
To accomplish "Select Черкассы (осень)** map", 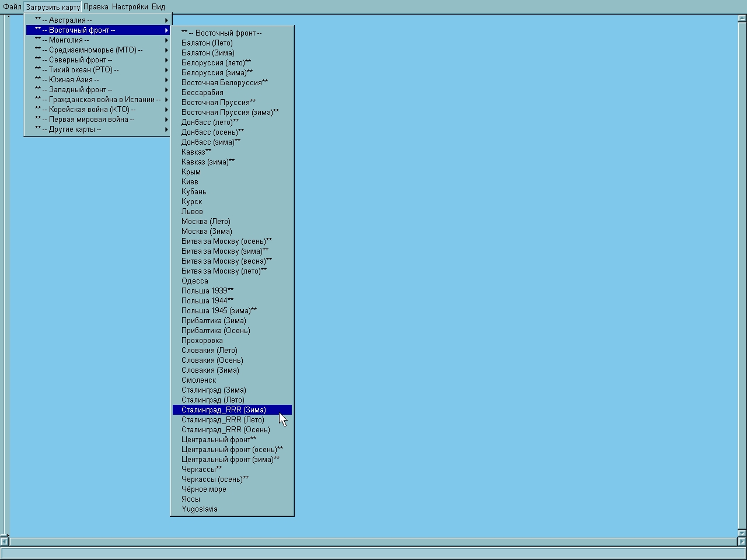I will (x=232, y=480).
